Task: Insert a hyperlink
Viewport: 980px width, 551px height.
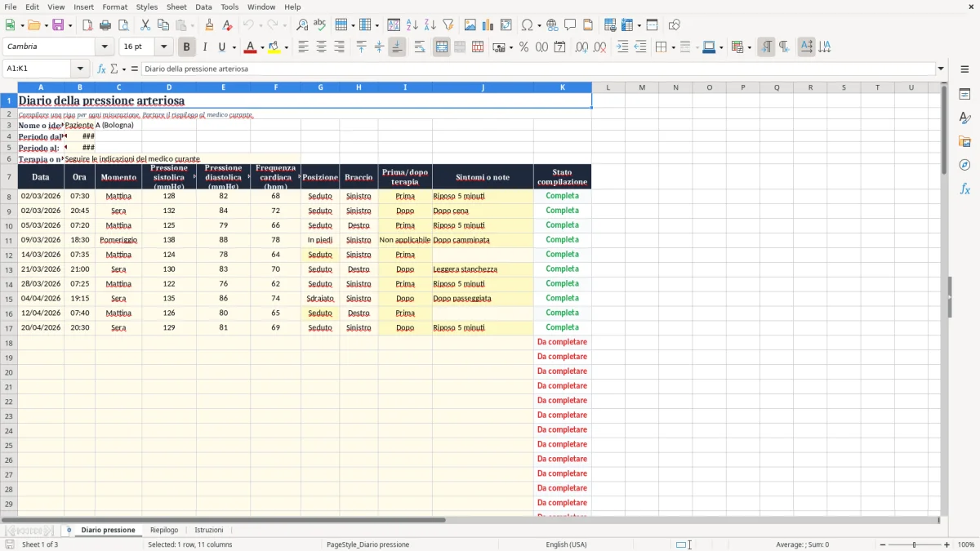Action: pyautogui.click(x=552, y=25)
